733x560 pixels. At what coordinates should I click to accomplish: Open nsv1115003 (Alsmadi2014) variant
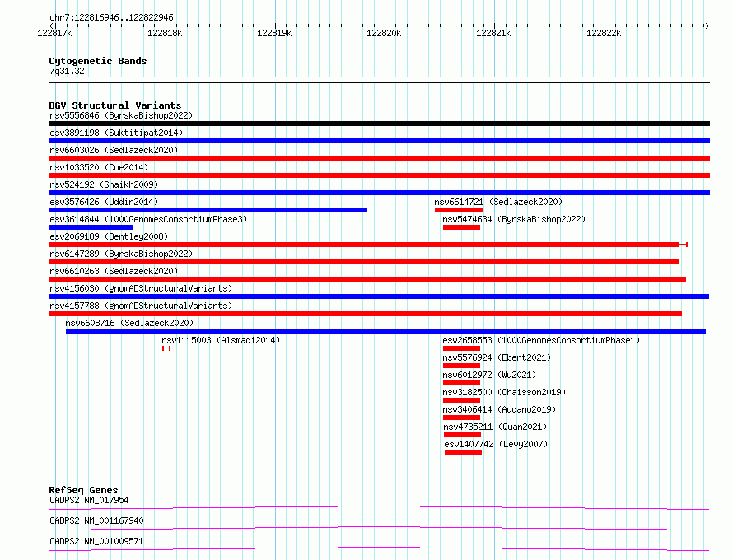(221, 340)
